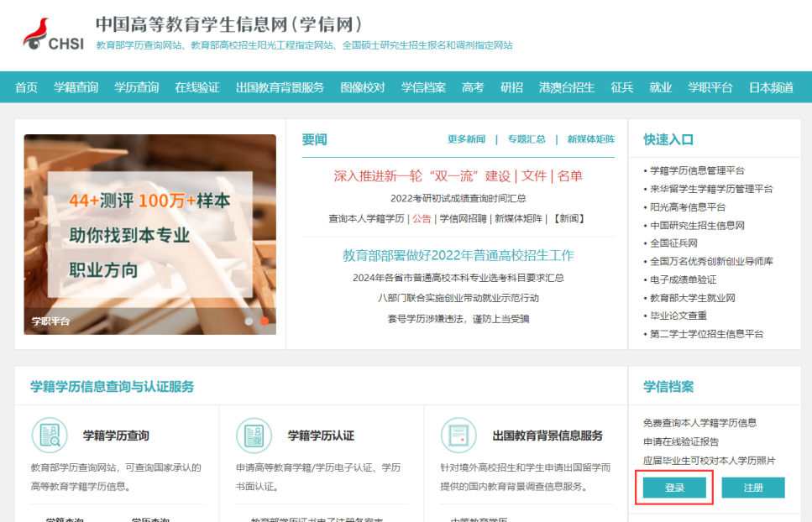
Task: Click the 44+测评 100万+样本 banner image
Action: tap(150, 234)
